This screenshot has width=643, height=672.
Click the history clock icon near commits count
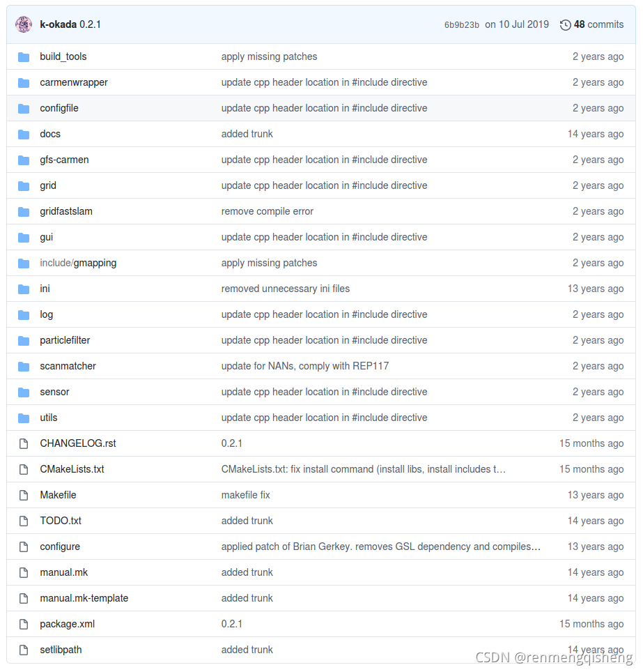click(566, 24)
